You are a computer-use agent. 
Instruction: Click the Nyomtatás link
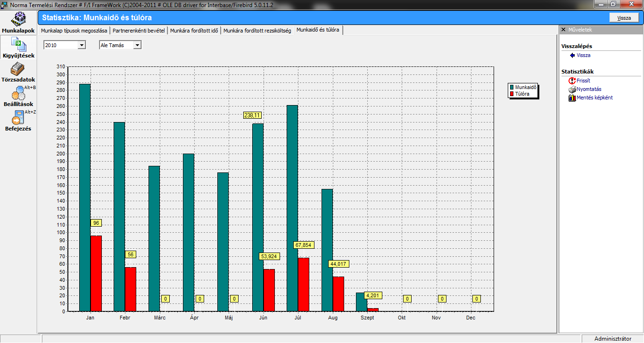589,90
